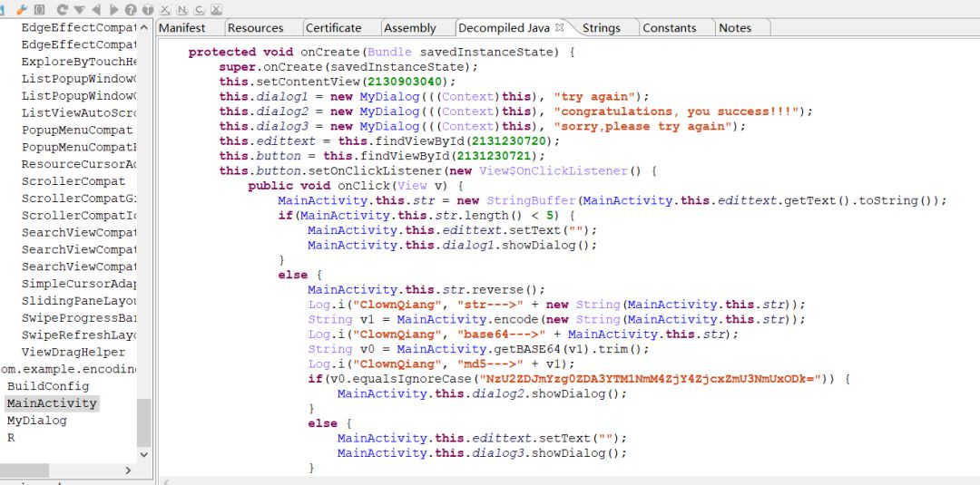Click the boxed X toolbar icon
This screenshot has width=980, height=485.
click(x=216, y=9)
